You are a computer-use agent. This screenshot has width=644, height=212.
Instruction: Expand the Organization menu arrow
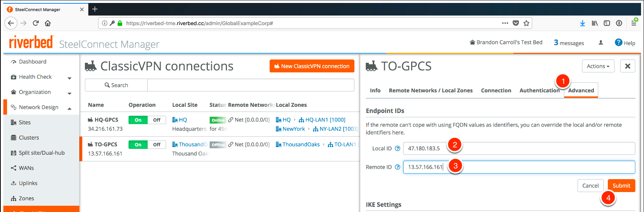[69, 93]
